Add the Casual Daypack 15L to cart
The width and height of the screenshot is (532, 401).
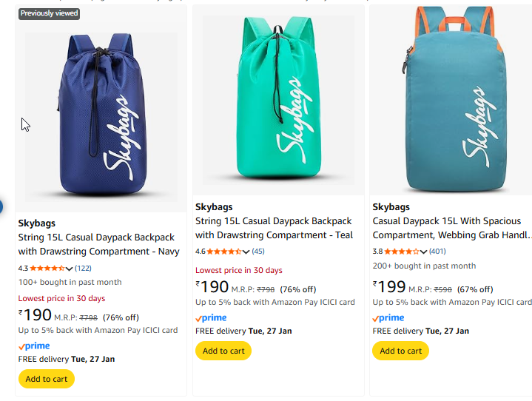400,351
